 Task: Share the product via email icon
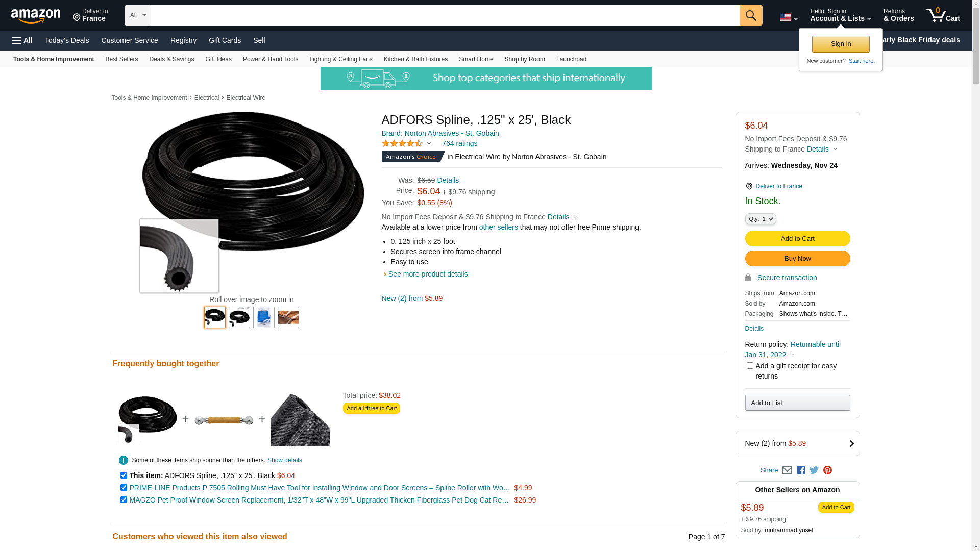click(787, 470)
